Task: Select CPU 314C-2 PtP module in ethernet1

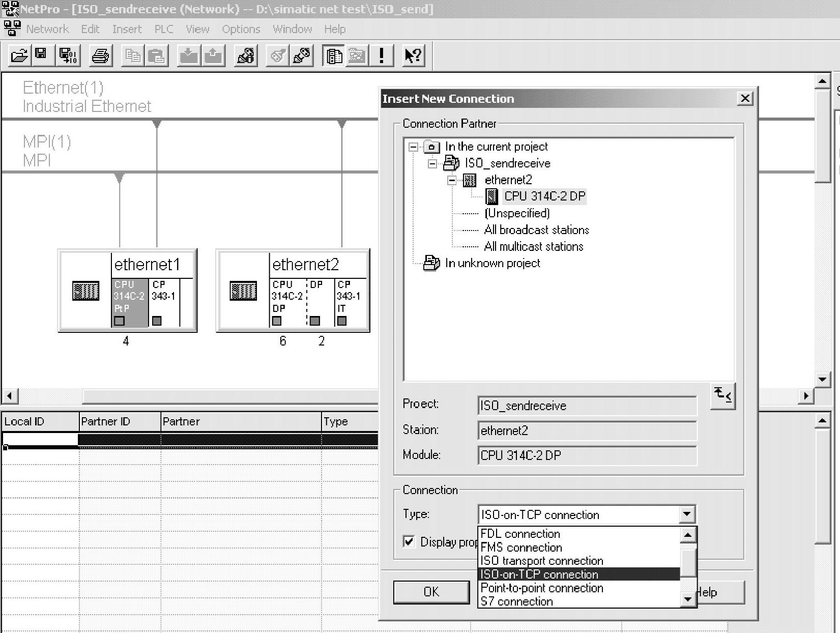Action: (129, 302)
